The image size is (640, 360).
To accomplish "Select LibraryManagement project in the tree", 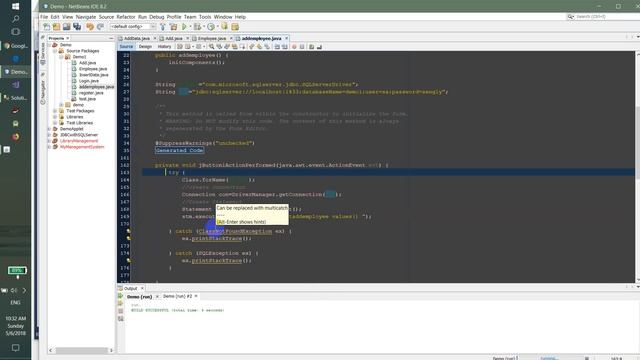I will (79, 141).
